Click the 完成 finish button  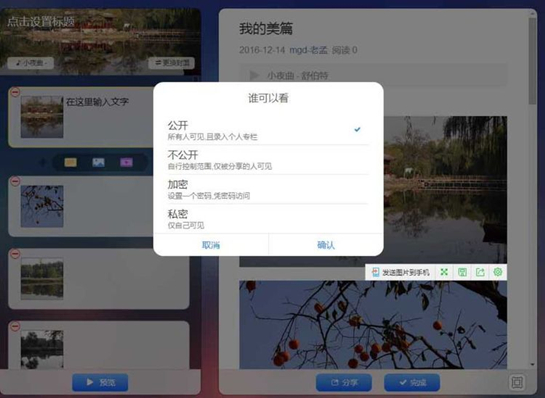[412, 382]
